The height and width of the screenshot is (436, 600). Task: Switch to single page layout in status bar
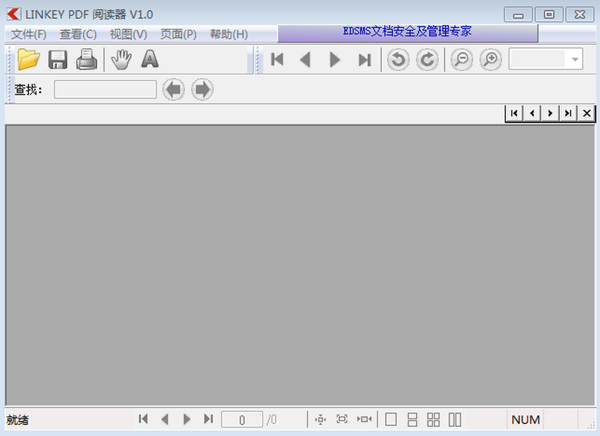(391, 420)
